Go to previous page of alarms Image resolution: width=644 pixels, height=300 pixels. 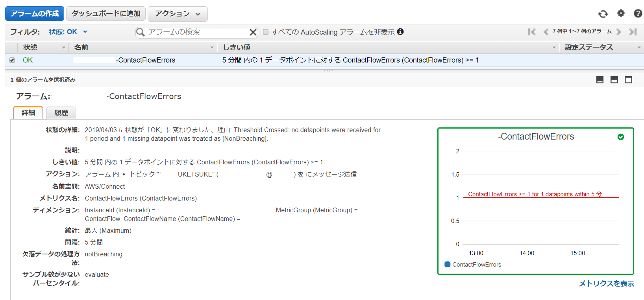point(546,32)
